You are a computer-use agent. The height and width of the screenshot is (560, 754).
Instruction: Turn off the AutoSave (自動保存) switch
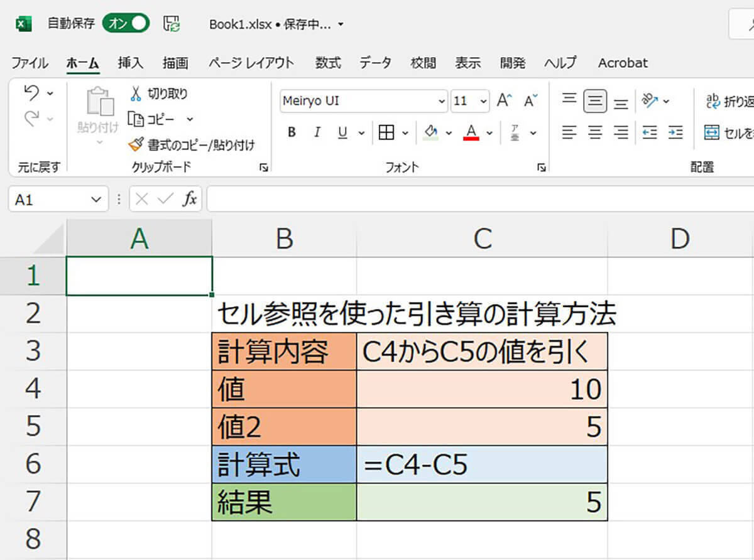pos(126,24)
